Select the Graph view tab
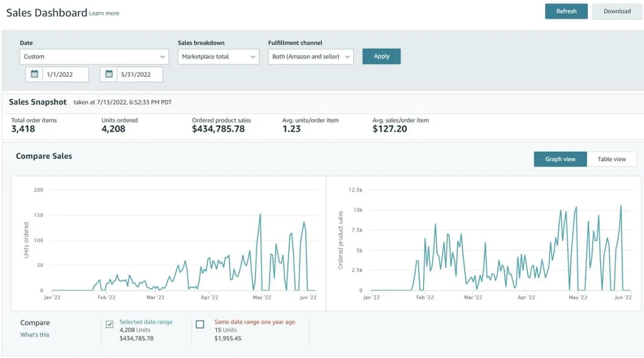The image size is (644, 358). tap(560, 159)
